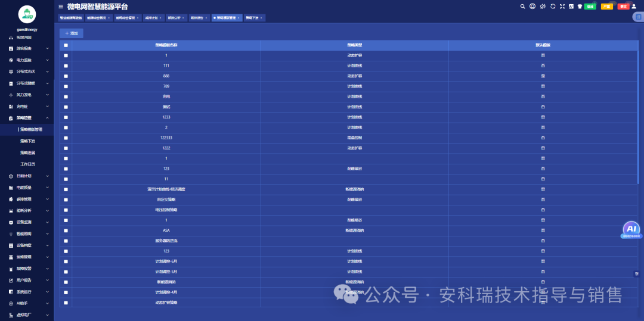The image size is (644, 321).
Task: Click the 综合报表 sidebar icon
Action: pos(11,48)
